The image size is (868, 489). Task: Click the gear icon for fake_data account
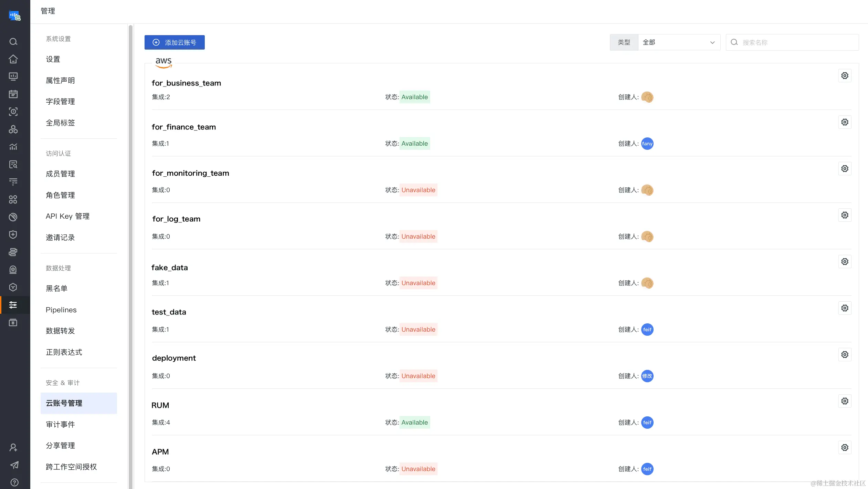point(845,262)
